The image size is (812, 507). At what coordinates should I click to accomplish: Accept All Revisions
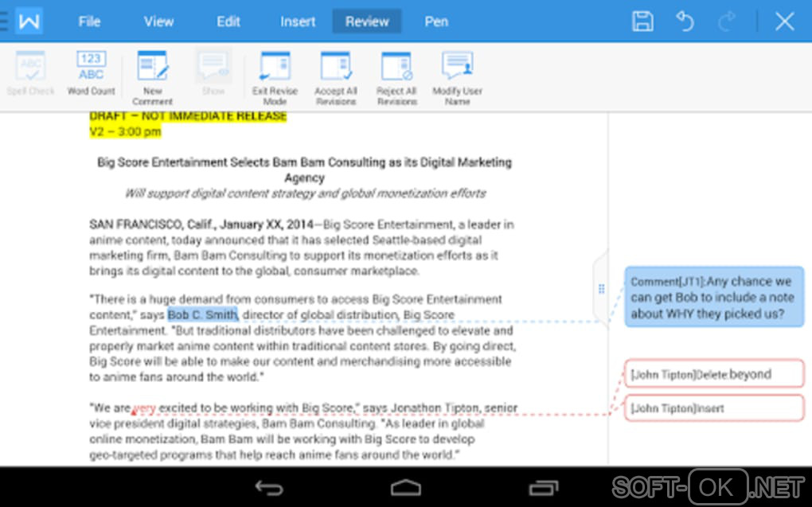(336, 78)
